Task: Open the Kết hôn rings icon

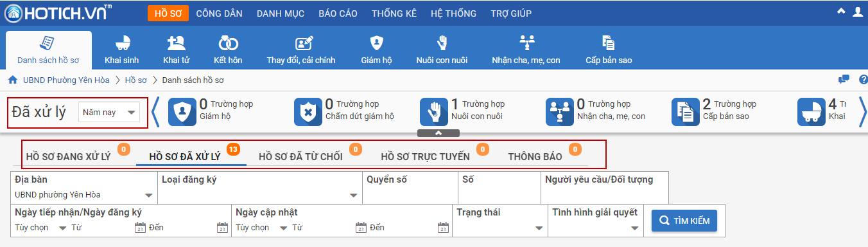Action: pyautogui.click(x=228, y=43)
